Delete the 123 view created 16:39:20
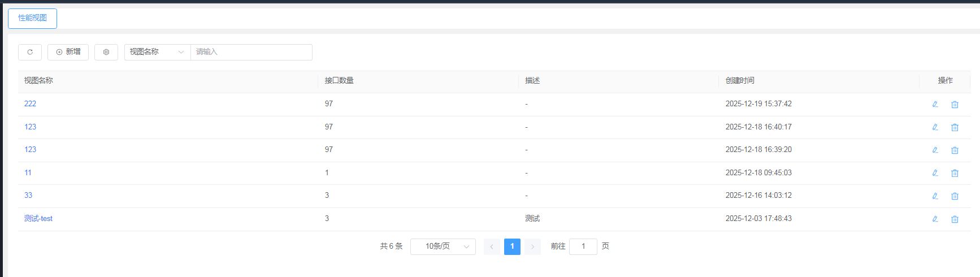The image size is (980, 277). pyautogui.click(x=955, y=150)
